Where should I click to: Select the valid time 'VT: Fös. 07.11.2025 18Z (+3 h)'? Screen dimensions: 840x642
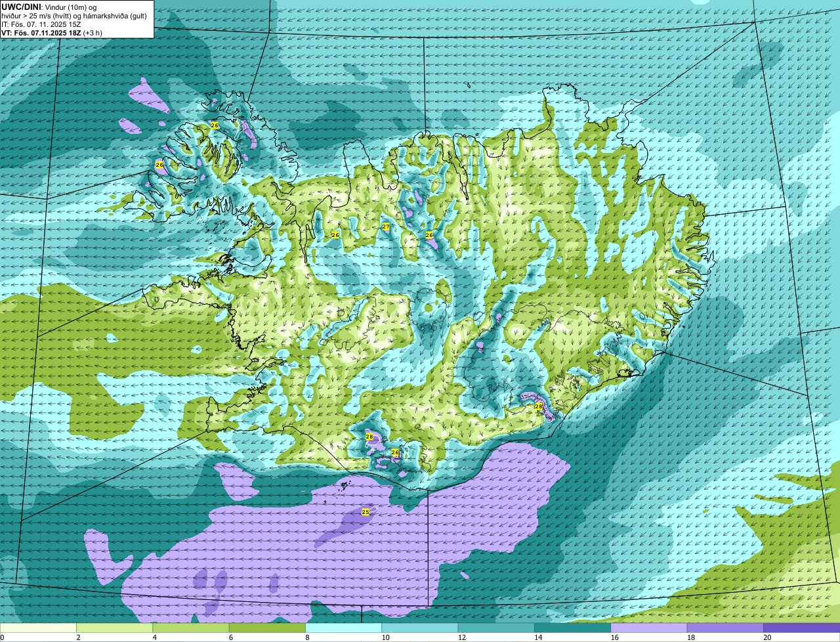52,33
